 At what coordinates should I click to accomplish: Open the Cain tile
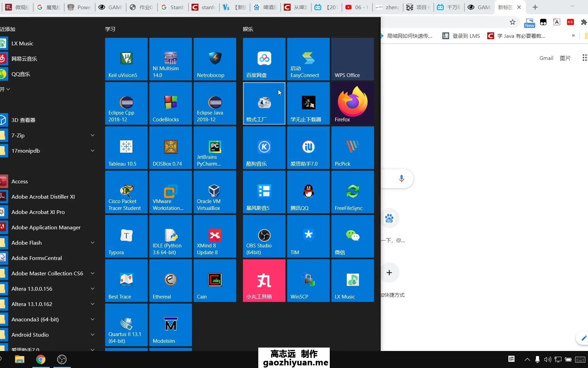215,280
